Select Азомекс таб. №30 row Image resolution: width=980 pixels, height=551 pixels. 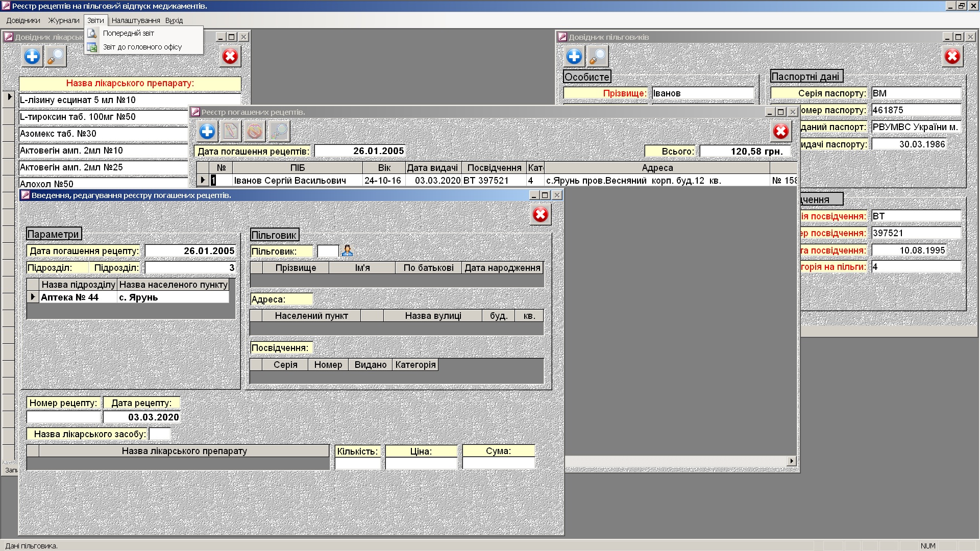[x=104, y=134]
